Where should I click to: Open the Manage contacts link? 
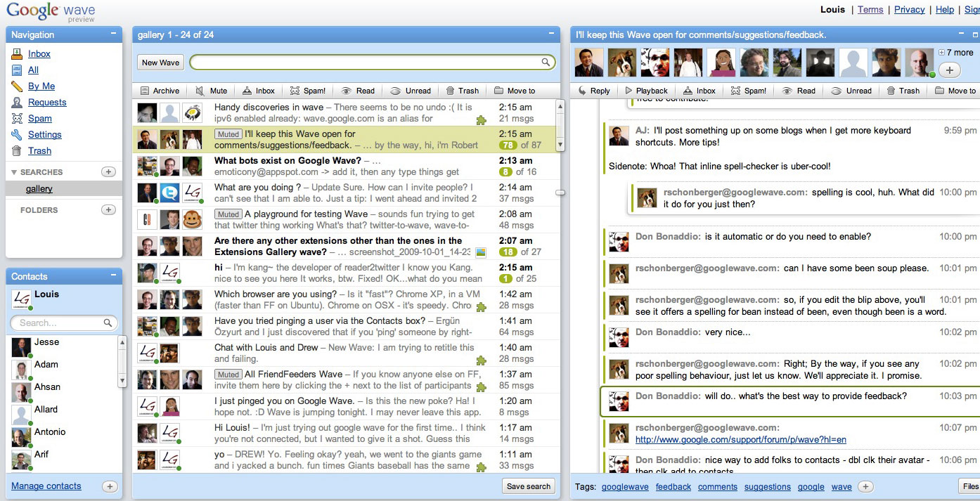[46, 486]
